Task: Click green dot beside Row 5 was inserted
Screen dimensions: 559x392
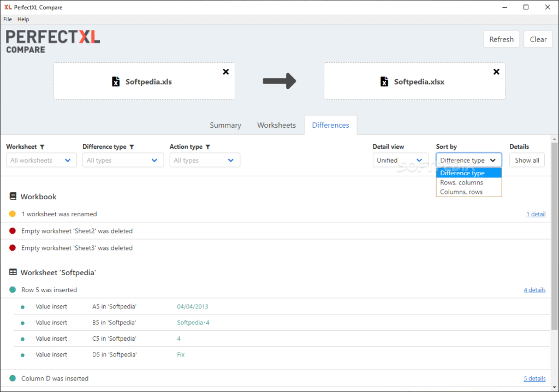Action: coord(13,289)
